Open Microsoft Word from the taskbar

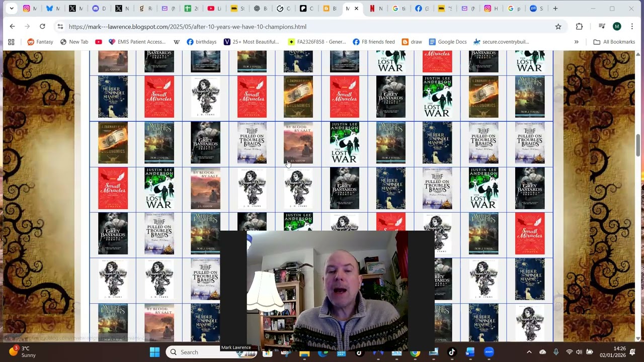tap(470, 352)
